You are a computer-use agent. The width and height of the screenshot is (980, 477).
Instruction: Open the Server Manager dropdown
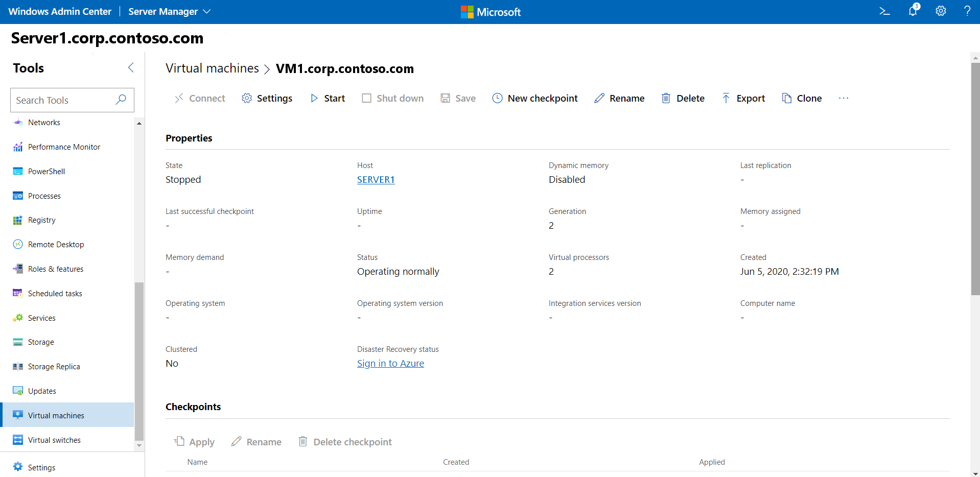(x=169, y=11)
